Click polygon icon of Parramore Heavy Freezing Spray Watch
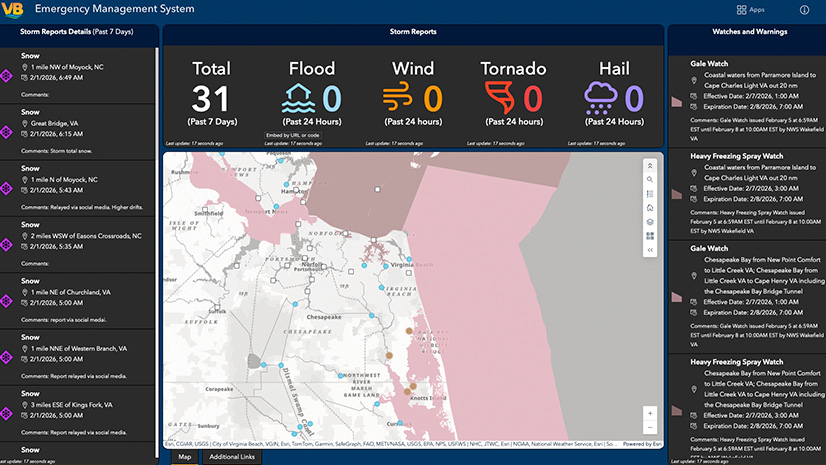This screenshot has width=826, height=465. pos(677,194)
